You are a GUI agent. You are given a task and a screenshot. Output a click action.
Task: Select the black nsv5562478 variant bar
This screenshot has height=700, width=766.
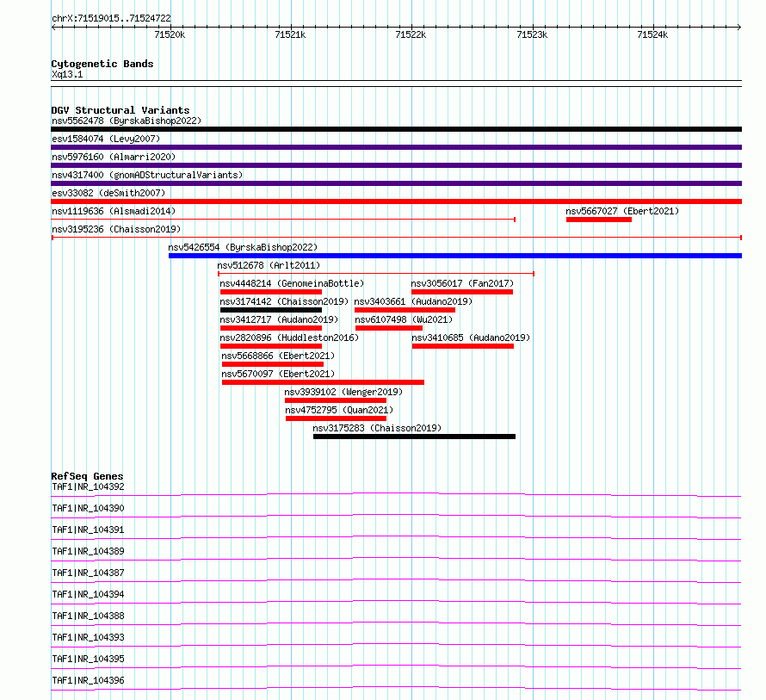(396, 129)
